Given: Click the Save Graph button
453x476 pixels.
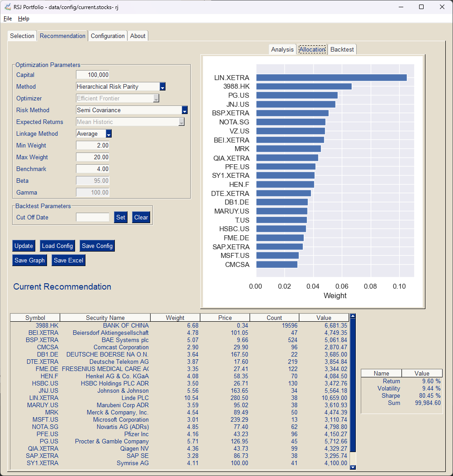Looking at the screenshot, I should click(30, 260).
